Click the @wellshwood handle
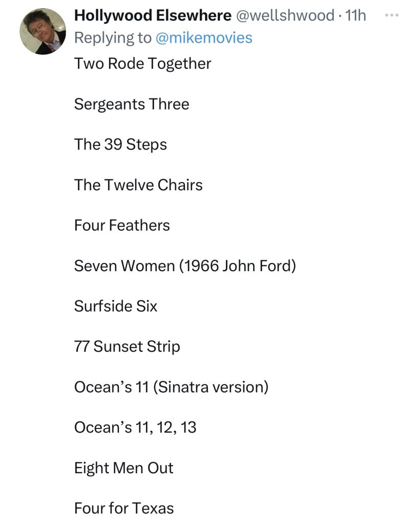The height and width of the screenshot is (525, 420). click(284, 15)
